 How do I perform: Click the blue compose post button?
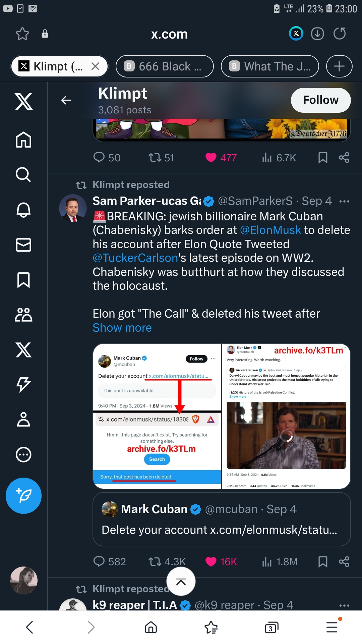click(23, 495)
